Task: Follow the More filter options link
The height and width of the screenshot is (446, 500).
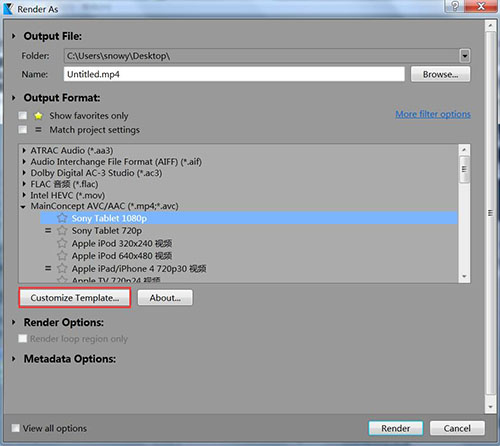Action: pos(433,114)
